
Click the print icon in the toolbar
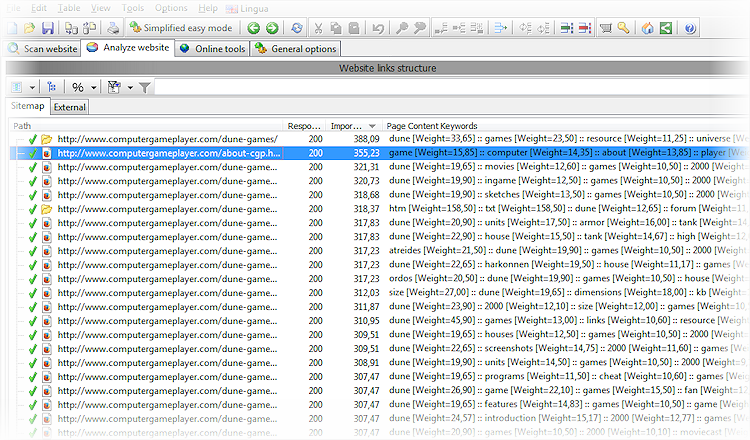coord(113,28)
